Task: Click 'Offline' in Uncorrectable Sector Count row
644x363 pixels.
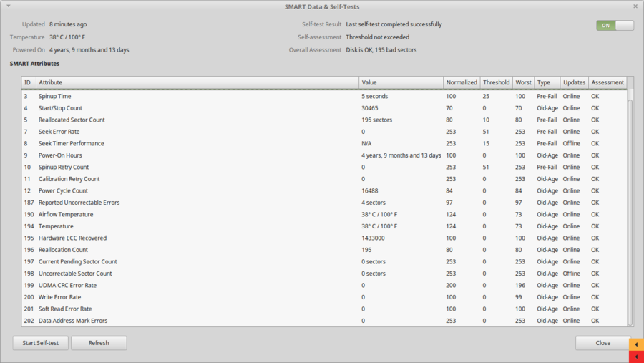Action: 571,274
